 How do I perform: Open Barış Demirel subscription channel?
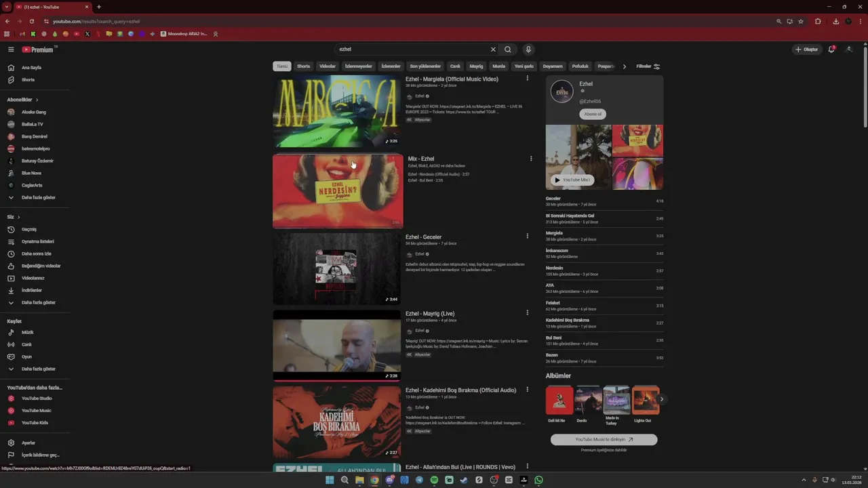[35, 136]
